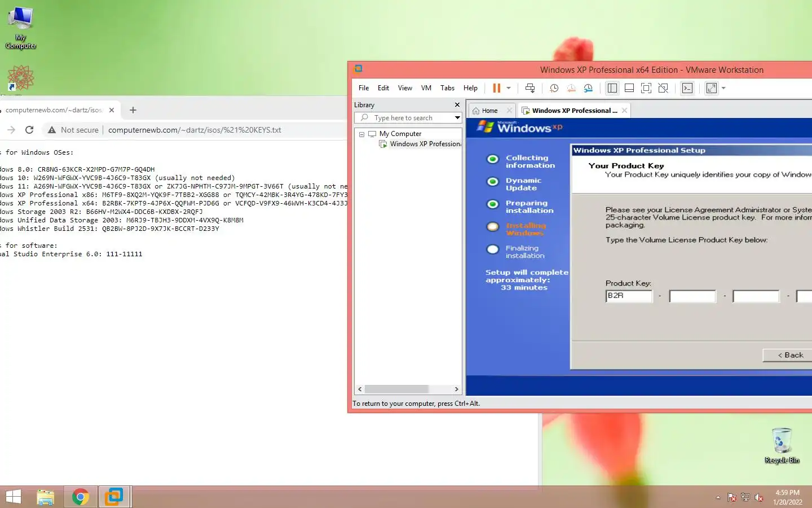Viewport: 812px width, 508px height.
Task: Switch to Unity mode
Action: tap(663, 88)
